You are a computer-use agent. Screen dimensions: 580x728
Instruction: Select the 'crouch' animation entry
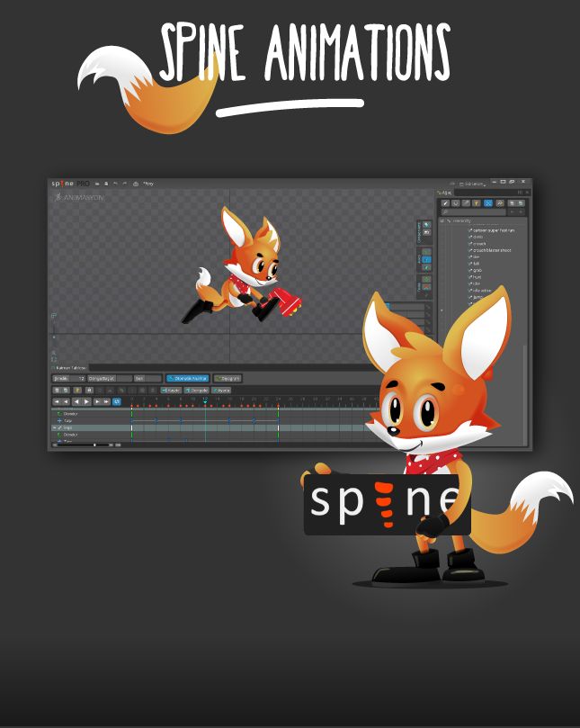477,244
